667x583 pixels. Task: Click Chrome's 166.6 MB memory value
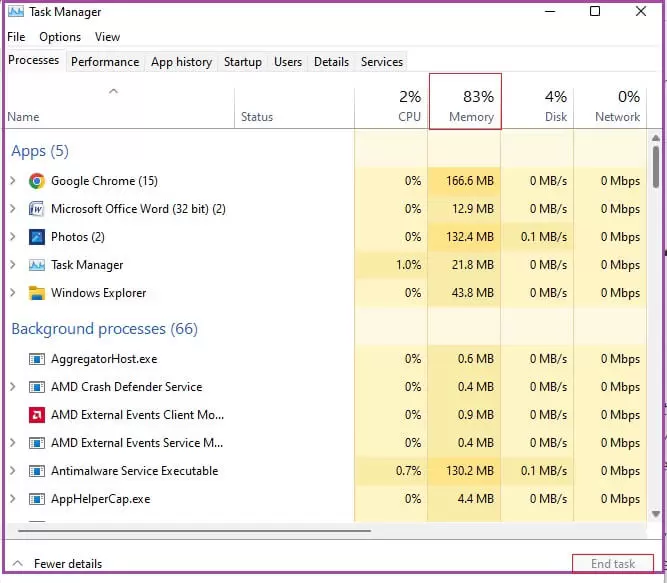pyautogui.click(x=470, y=181)
